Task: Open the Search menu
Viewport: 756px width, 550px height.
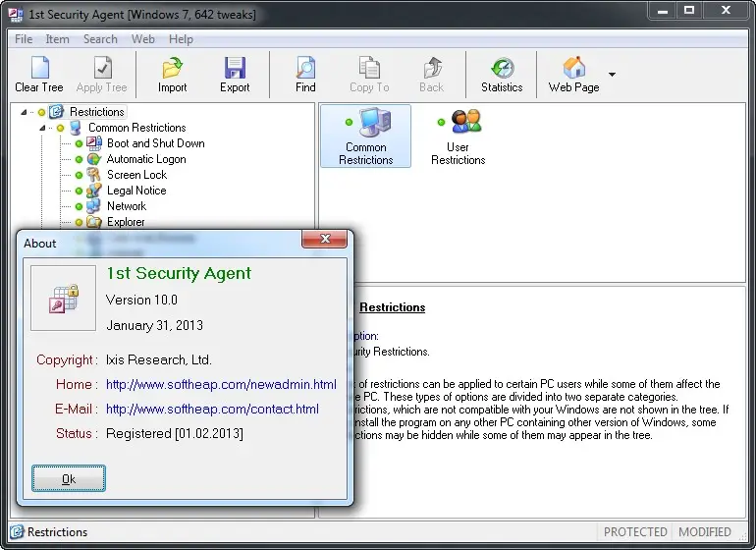Action: 100,39
